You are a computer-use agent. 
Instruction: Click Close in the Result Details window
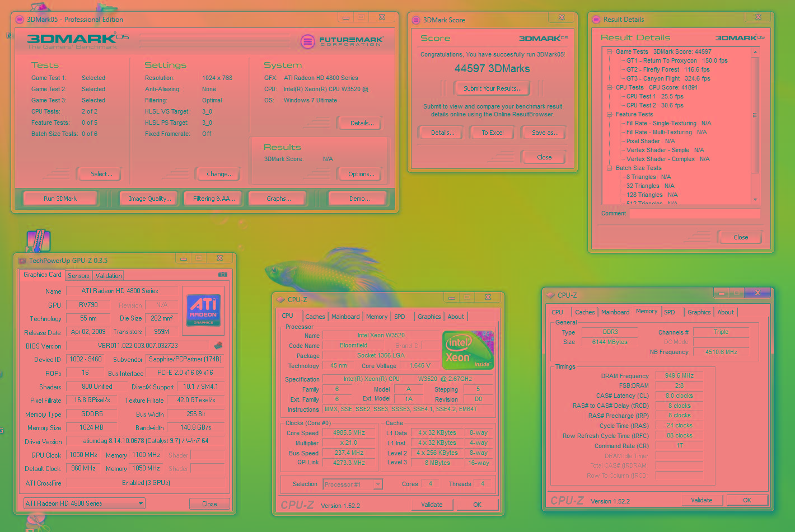click(741, 237)
